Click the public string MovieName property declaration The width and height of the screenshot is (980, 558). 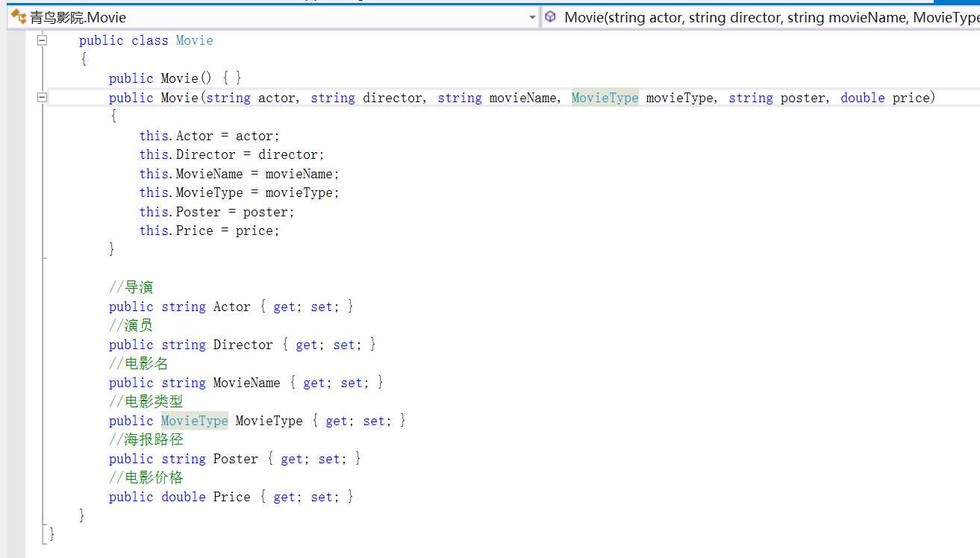(x=246, y=383)
